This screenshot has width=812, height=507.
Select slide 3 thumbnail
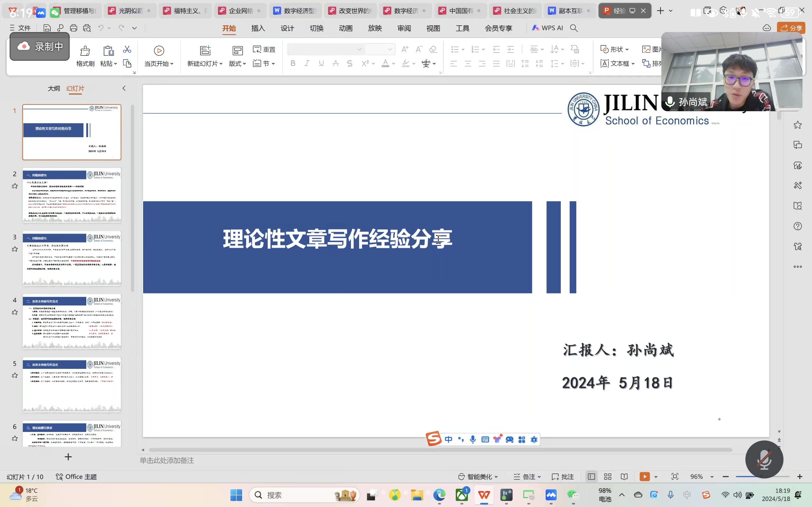(72, 258)
